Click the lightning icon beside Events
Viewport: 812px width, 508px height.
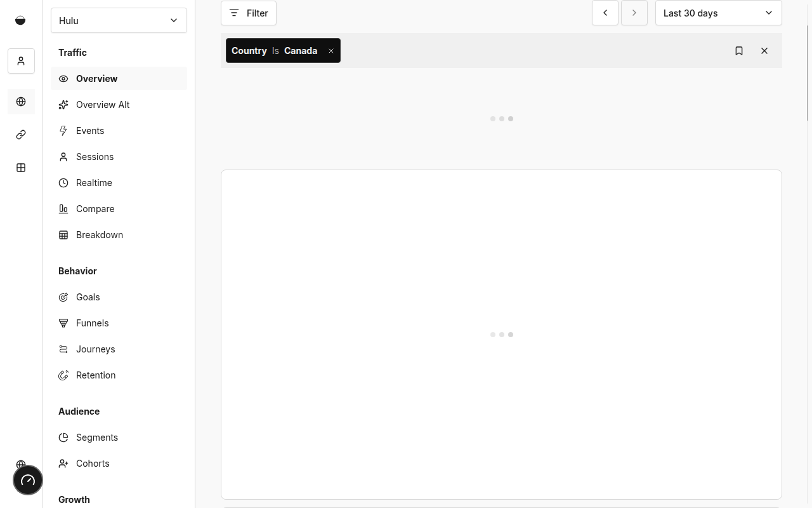tap(63, 130)
